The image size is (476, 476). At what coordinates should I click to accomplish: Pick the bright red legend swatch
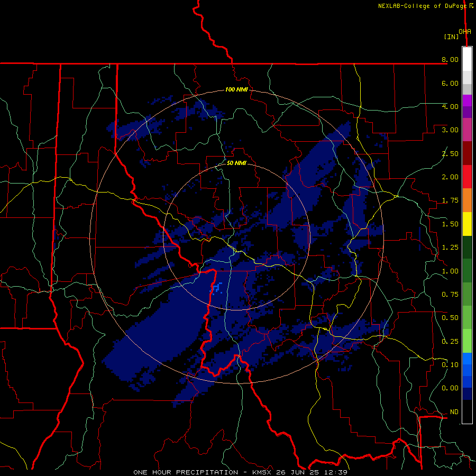coord(467,177)
